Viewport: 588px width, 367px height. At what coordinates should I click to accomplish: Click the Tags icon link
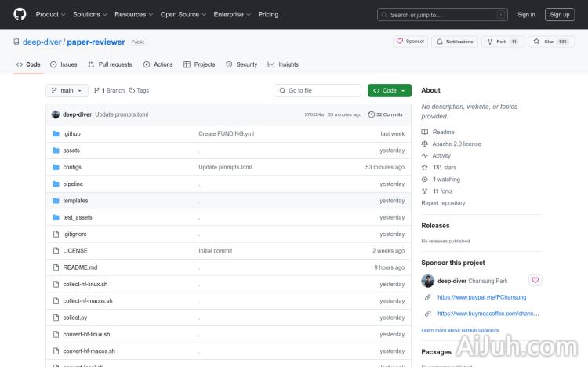[139, 90]
